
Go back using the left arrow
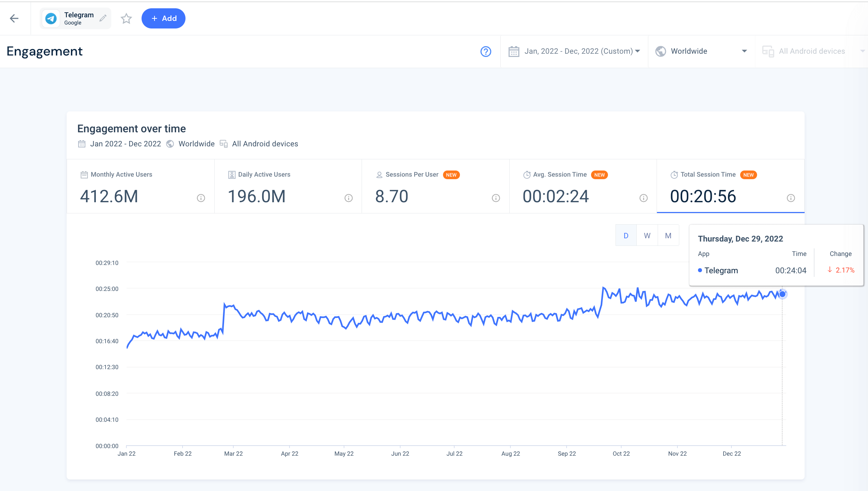point(14,18)
